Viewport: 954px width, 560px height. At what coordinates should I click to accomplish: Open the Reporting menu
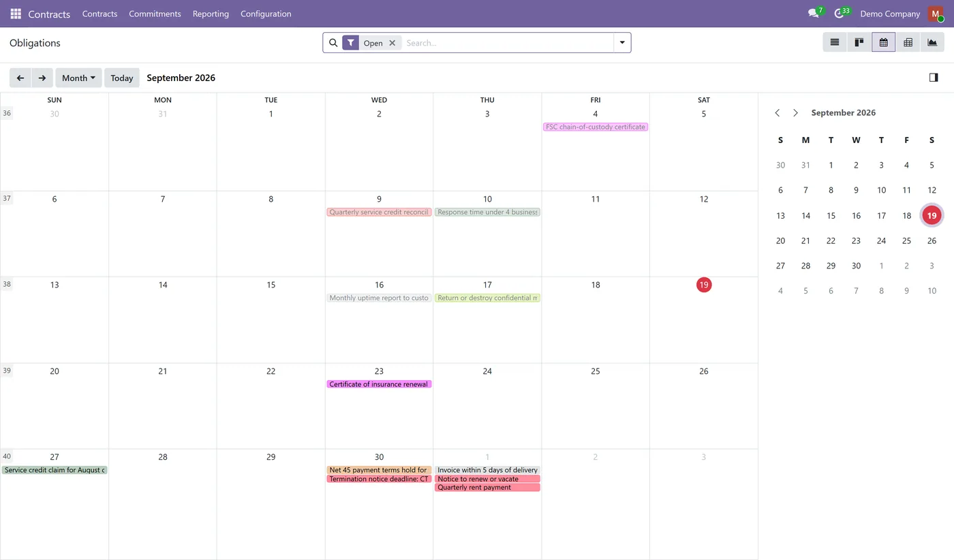click(211, 14)
